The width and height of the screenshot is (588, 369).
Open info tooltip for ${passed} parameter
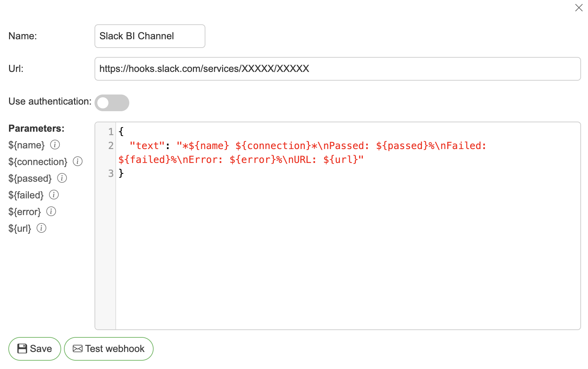pyautogui.click(x=62, y=178)
